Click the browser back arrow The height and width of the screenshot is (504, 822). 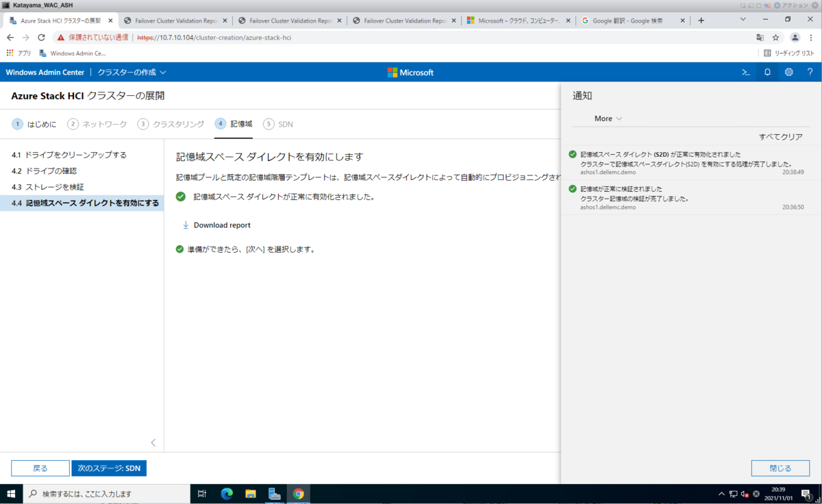point(10,38)
